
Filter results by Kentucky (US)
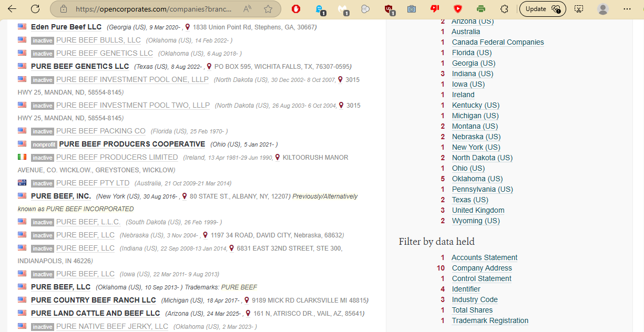[x=476, y=105]
